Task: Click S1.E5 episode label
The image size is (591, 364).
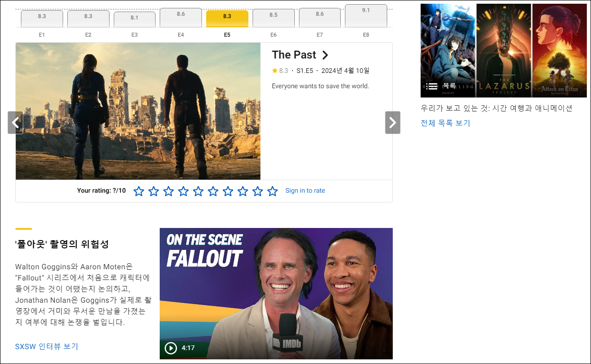Action: click(305, 71)
